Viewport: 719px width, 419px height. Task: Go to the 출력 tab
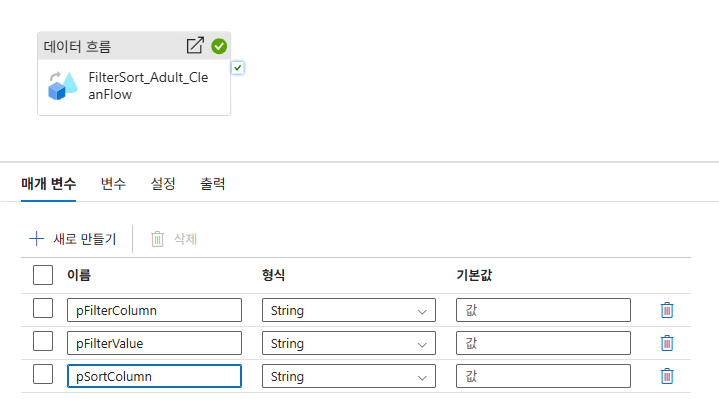click(x=212, y=184)
